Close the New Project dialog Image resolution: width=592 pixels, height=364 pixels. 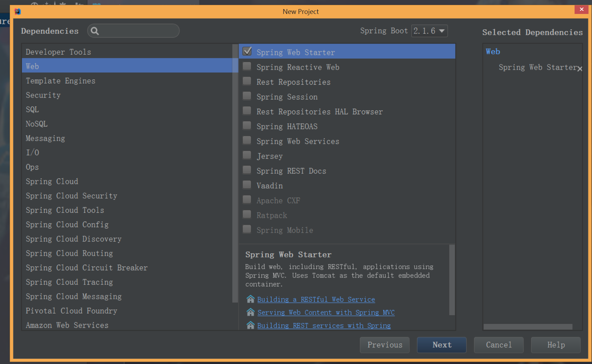582,9
